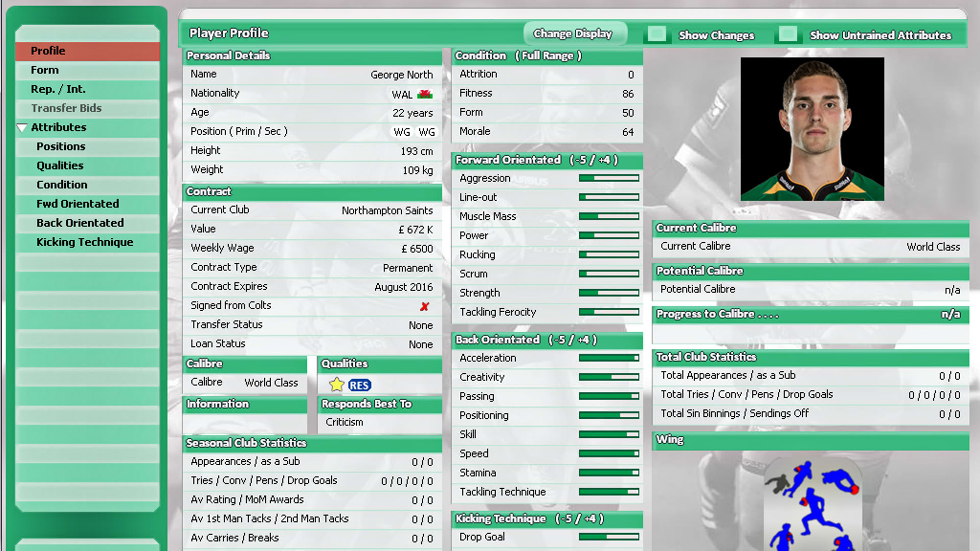Click the Acceleration attribute bar
Image resolution: width=980 pixels, height=551 pixels.
click(x=608, y=358)
